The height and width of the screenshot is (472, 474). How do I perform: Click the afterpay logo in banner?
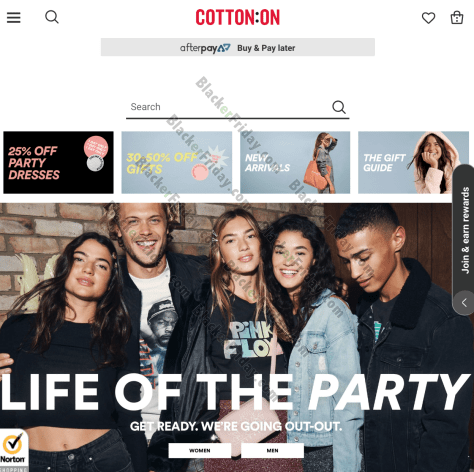click(x=205, y=48)
